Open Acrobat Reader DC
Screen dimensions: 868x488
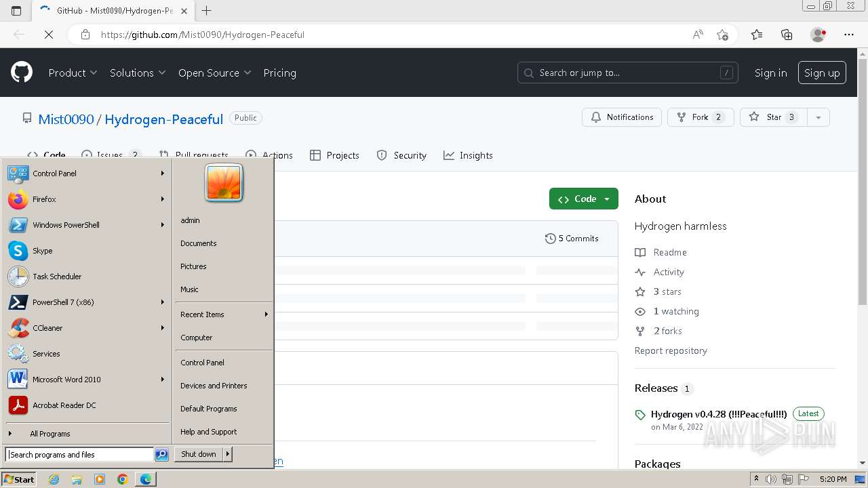click(86, 405)
